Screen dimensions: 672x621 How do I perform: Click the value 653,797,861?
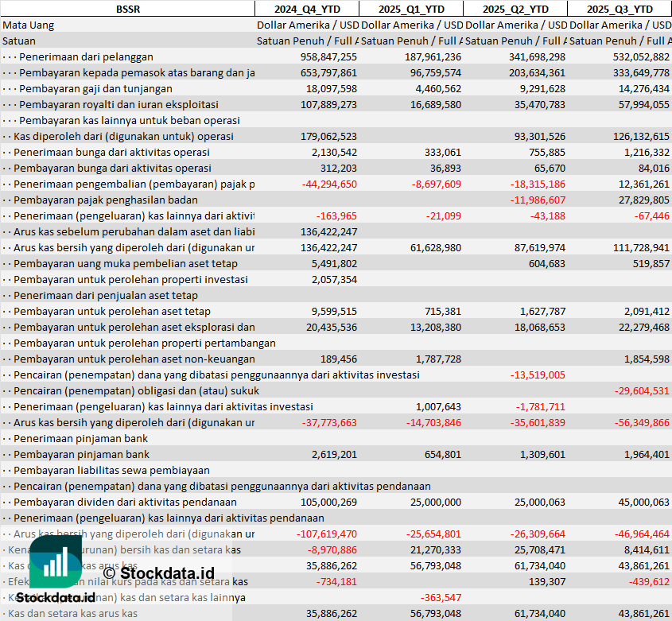click(x=328, y=72)
